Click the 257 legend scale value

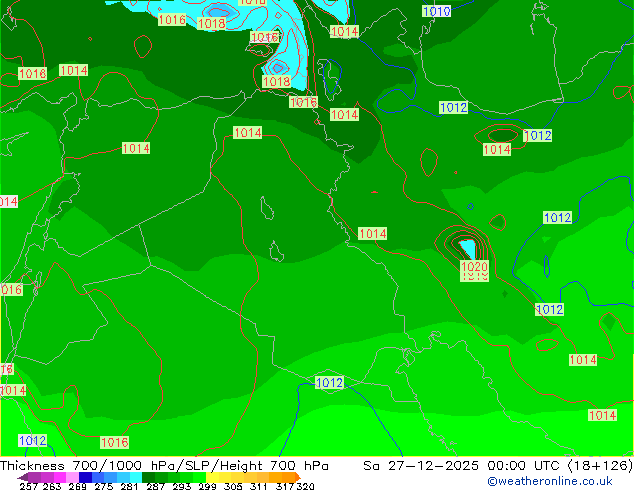pyautogui.click(x=28, y=486)
